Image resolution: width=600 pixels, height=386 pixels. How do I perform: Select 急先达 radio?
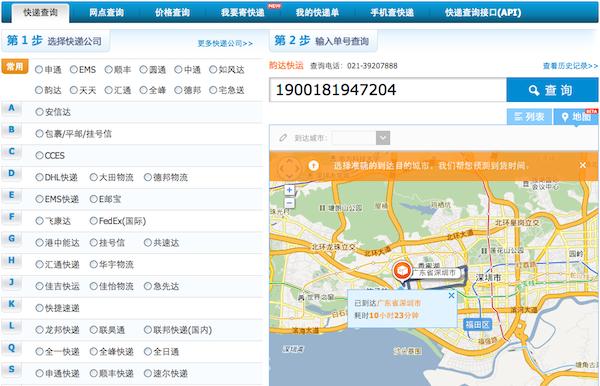(148, 287)
